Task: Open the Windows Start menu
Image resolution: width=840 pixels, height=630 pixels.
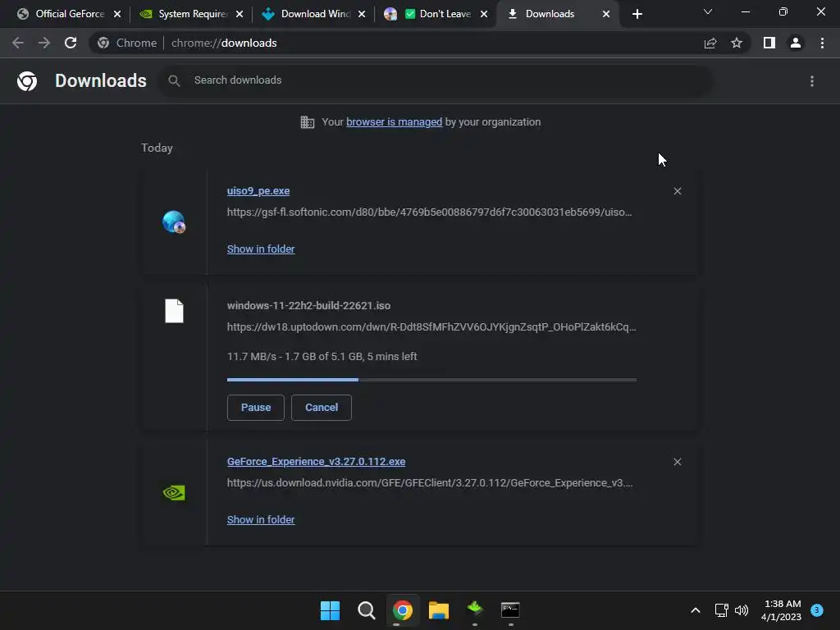Action: [330, 610]
